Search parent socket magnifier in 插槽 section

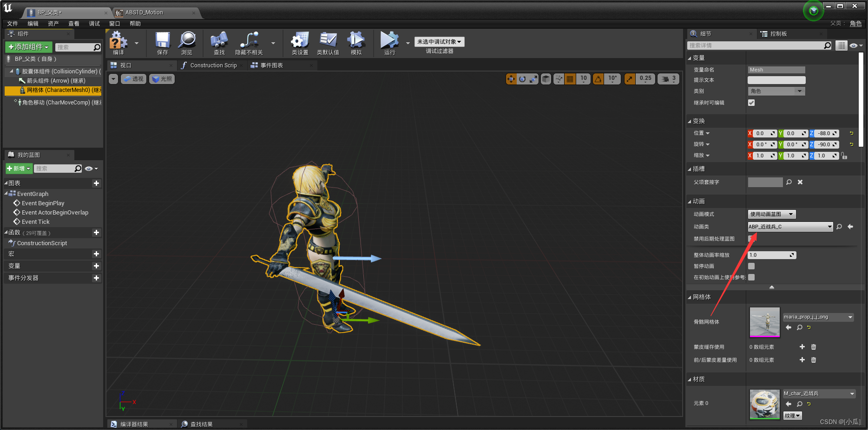click(789, 182)
